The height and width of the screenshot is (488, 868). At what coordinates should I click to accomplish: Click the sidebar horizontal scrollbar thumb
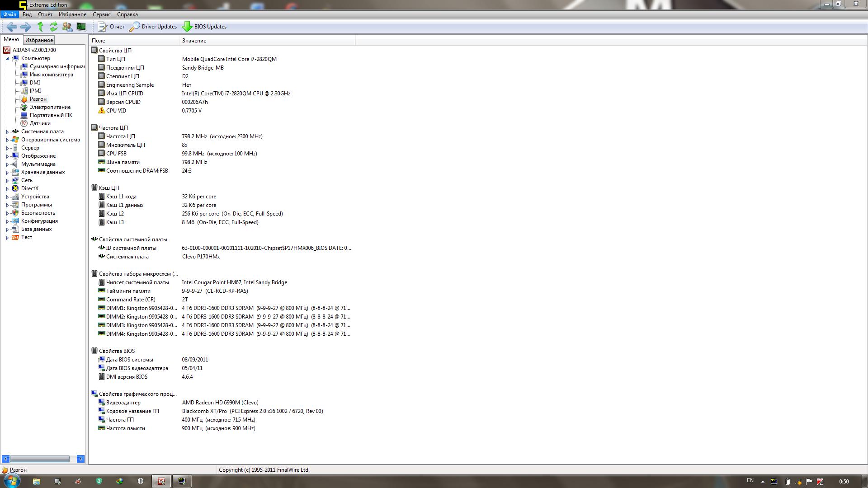click(x=40, y=459)
